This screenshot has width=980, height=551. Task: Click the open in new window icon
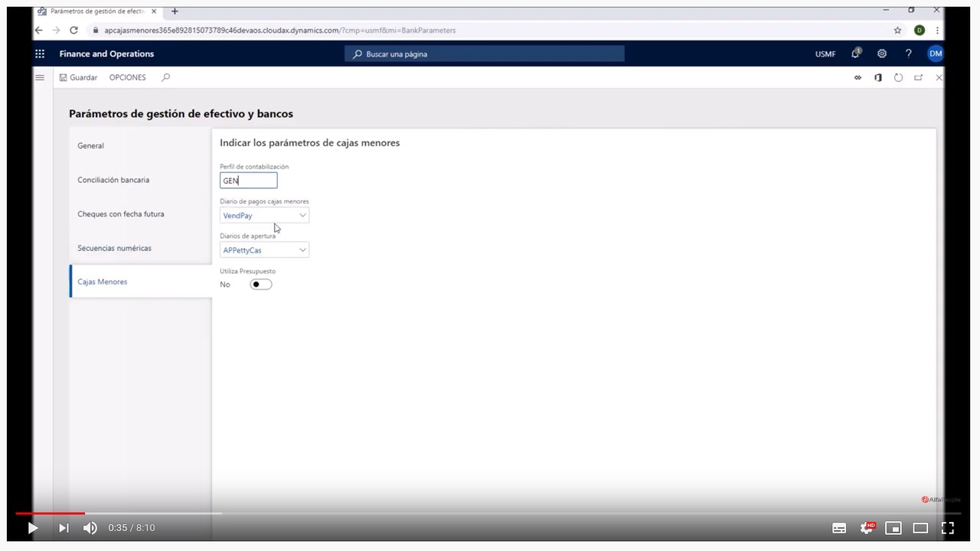tap(919, 77)
